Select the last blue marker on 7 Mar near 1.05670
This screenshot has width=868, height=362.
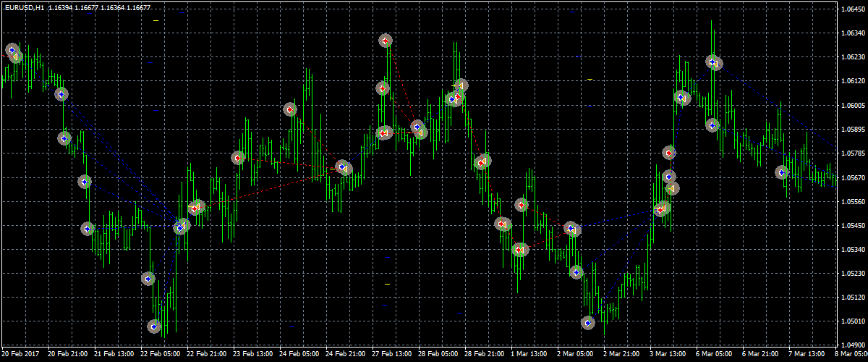[781, 172]
